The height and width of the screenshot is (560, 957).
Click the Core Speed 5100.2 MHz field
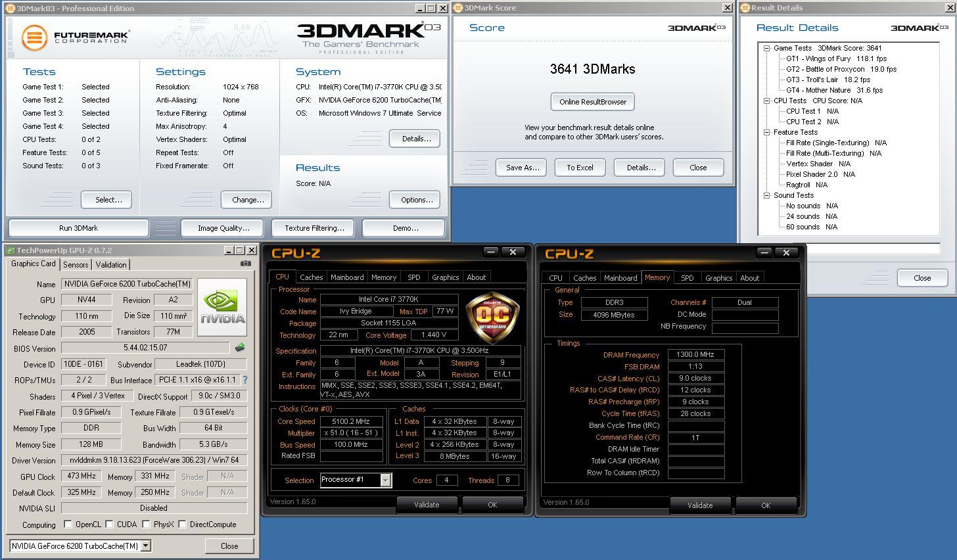(x=351, y=421)
